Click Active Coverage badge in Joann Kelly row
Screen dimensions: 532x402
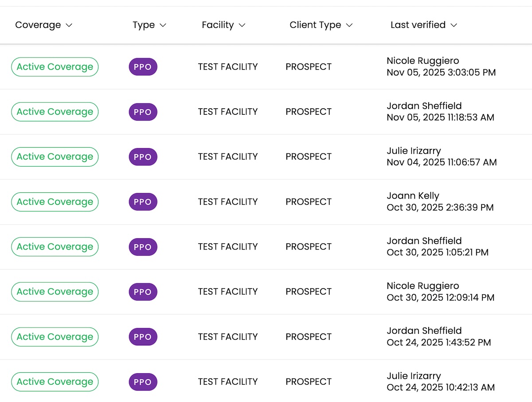coord(55,202)
